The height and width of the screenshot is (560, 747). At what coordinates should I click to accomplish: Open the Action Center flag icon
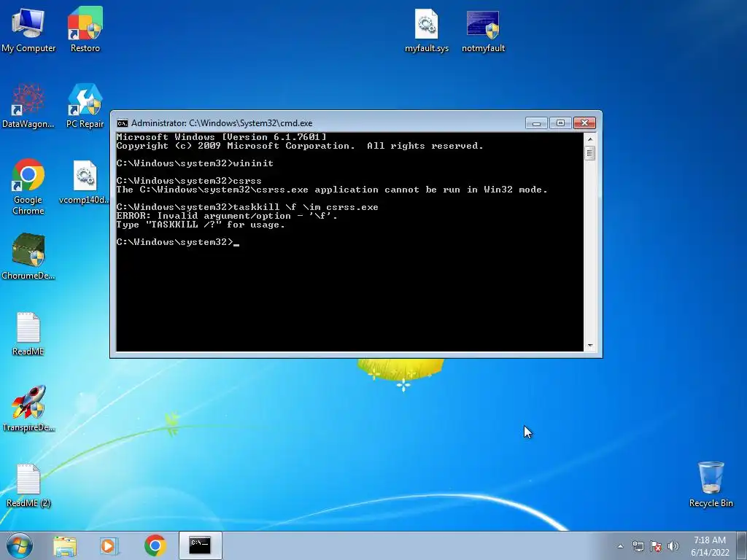coord(656,546)
